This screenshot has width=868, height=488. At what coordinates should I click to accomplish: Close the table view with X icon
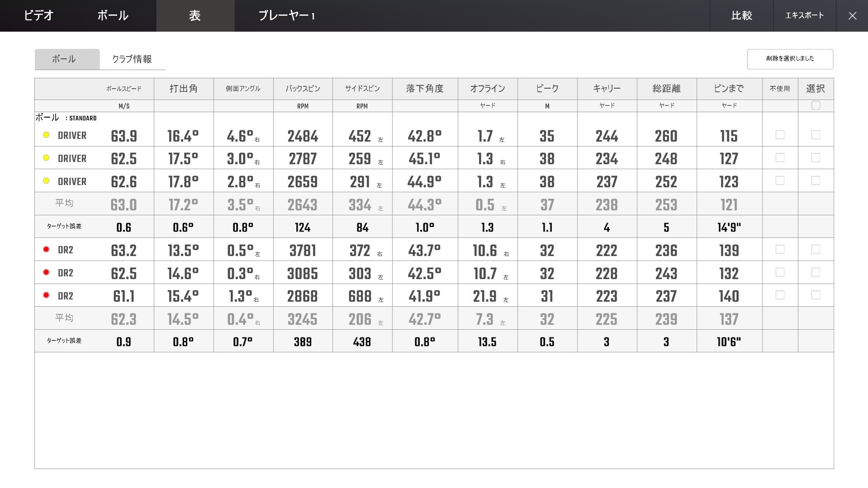852,16
